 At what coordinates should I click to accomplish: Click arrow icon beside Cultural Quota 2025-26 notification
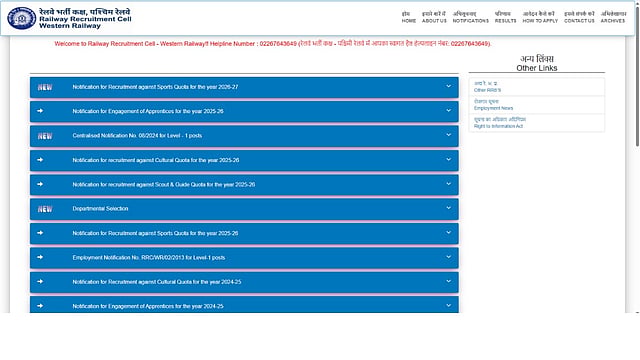(40, 160)
